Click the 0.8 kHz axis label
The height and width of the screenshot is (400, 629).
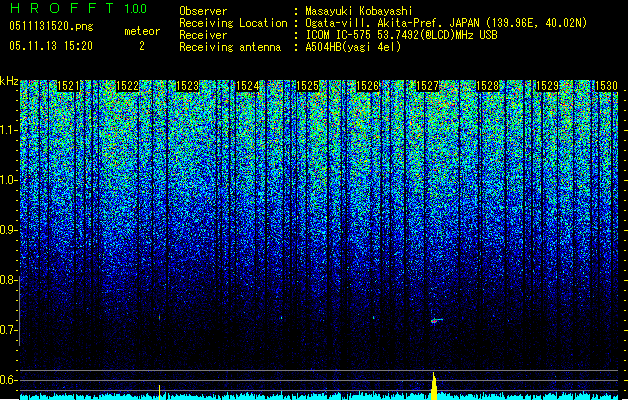[x=9, y=280]
